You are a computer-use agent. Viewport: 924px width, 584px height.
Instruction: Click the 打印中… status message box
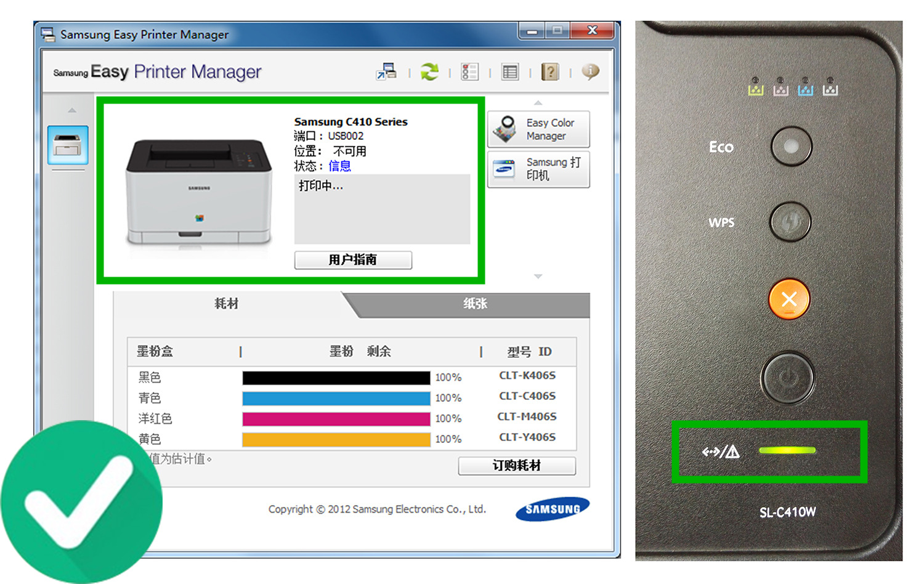pos(382,209)
